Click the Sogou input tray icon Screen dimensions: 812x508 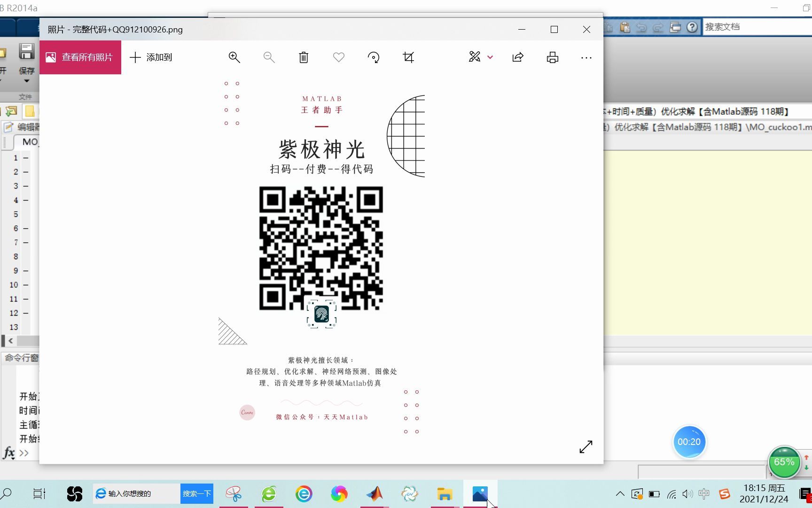[x=725, y=494]
